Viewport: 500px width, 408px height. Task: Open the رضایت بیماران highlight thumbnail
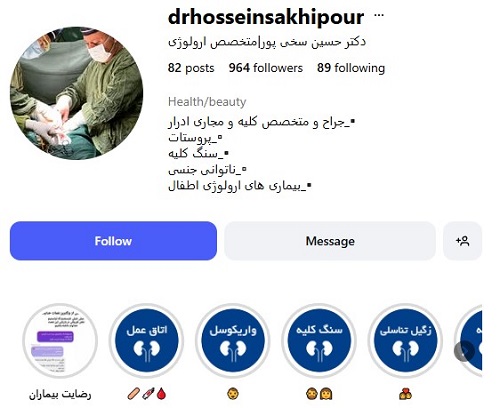pyautogui.click(x=60, y=341)
